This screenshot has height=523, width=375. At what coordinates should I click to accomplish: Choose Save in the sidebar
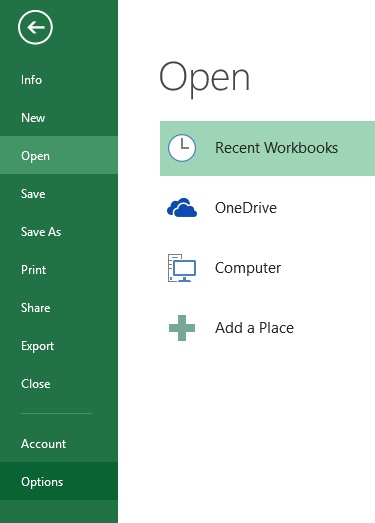pyautogui.click(x=59, y=193)
